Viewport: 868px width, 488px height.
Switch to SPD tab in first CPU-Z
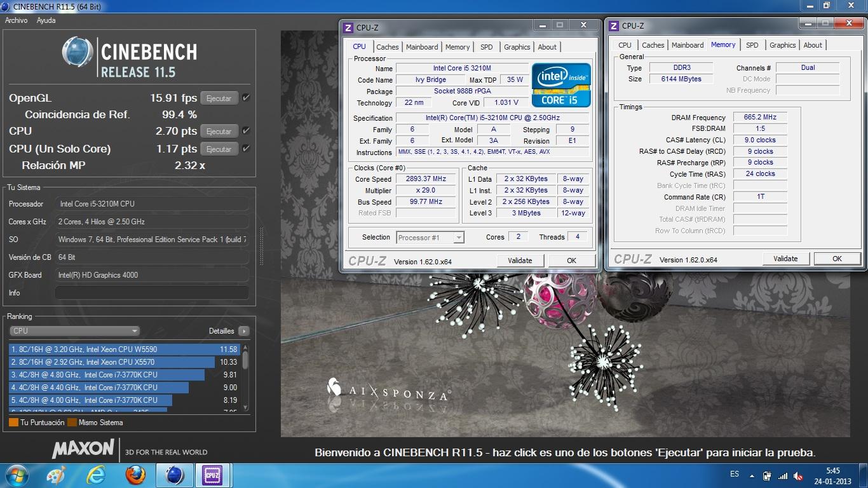coord(486,47)
